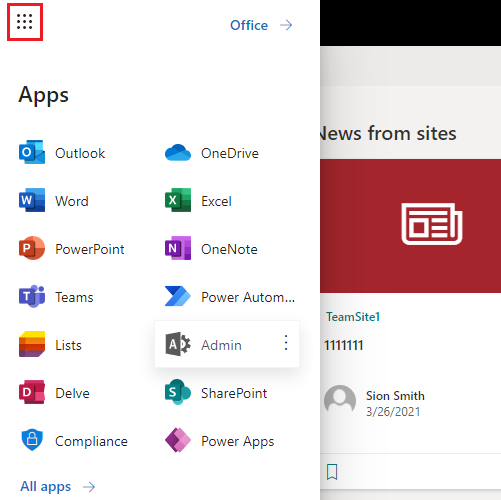Open the Compliance shield icon
Screen dimensions: 501x500
tap(32, 440)
